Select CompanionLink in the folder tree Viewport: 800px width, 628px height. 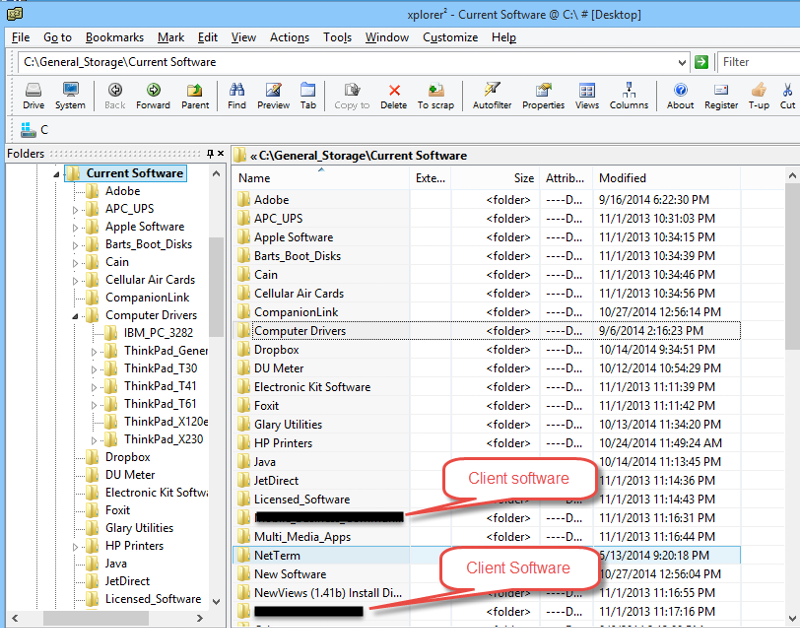[x=147, y=297]
